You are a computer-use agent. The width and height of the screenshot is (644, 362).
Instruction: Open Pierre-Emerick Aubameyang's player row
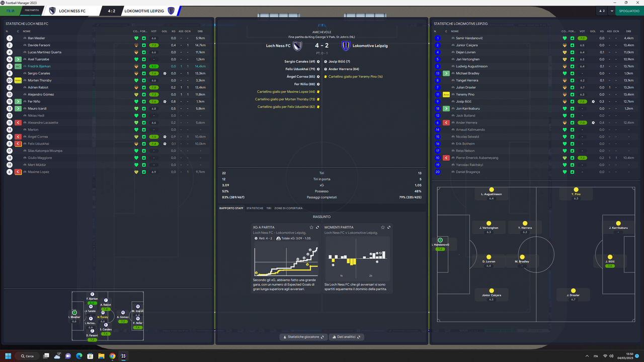[x=536, y=158]
